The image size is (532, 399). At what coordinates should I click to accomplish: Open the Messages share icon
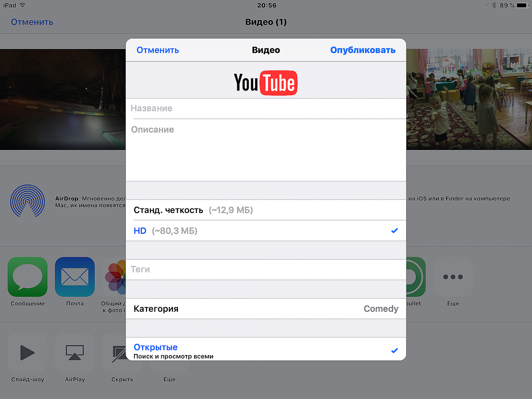point(27,277)
